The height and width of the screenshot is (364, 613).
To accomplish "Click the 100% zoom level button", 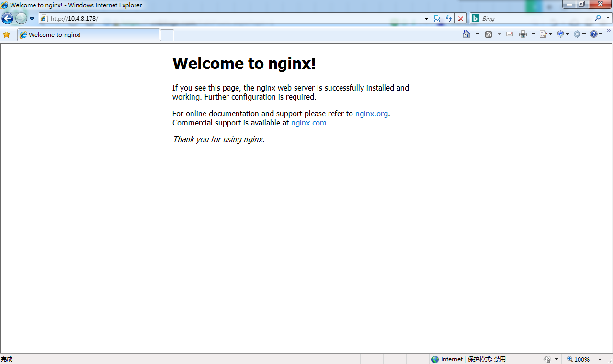I will tap(579, 359).
